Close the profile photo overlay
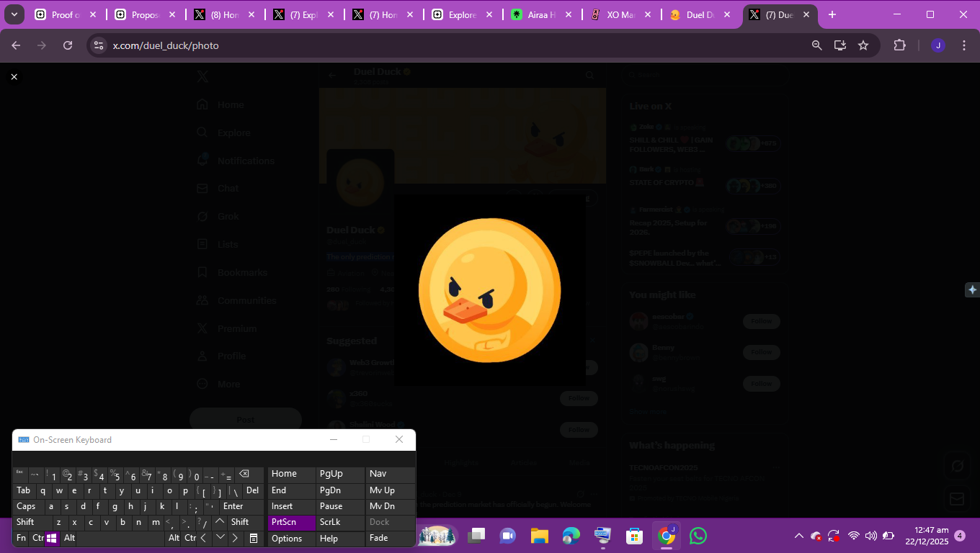Screen dimensions: 980x553 coord(14,76)
